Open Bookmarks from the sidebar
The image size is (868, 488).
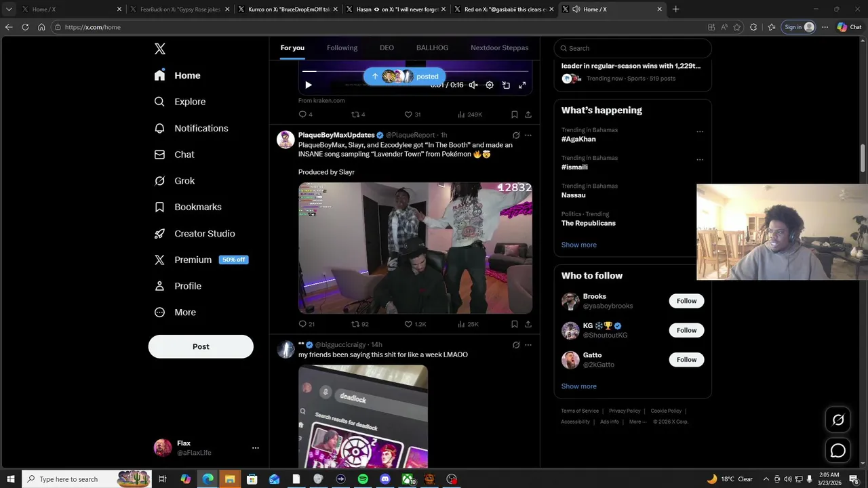coord(189,207)
